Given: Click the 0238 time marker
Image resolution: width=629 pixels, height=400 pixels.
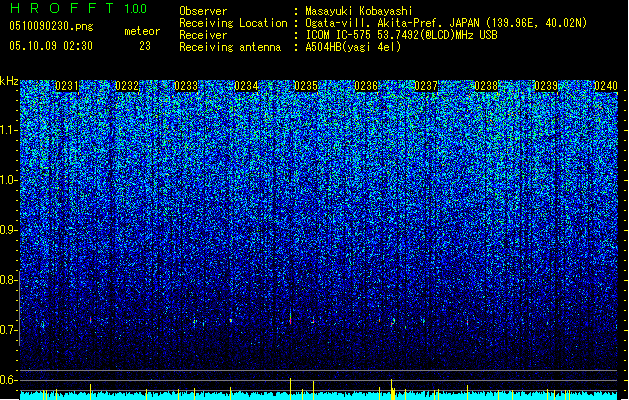Looking at the screenshot, I should point(486,86).
